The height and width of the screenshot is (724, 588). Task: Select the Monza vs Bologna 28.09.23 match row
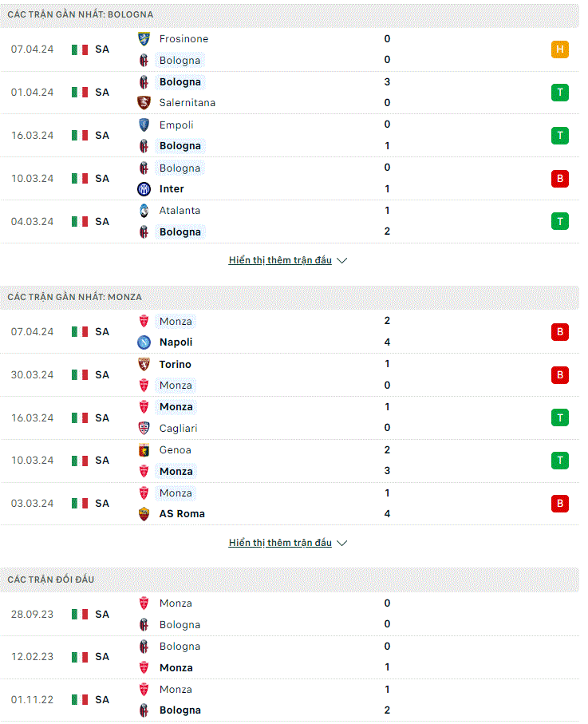(x=290, y=614)
